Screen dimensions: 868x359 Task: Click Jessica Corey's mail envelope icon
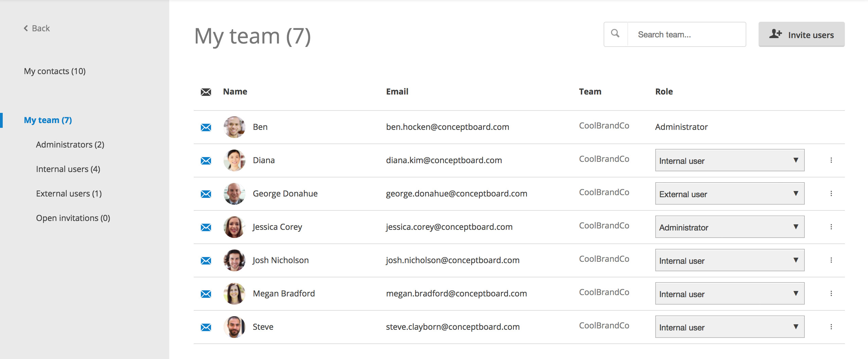coord(206,227)
